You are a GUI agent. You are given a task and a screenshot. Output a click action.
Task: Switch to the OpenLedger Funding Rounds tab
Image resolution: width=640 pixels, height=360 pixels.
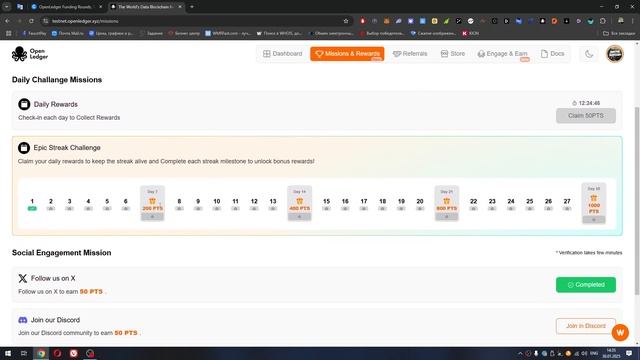pos(67,7)
